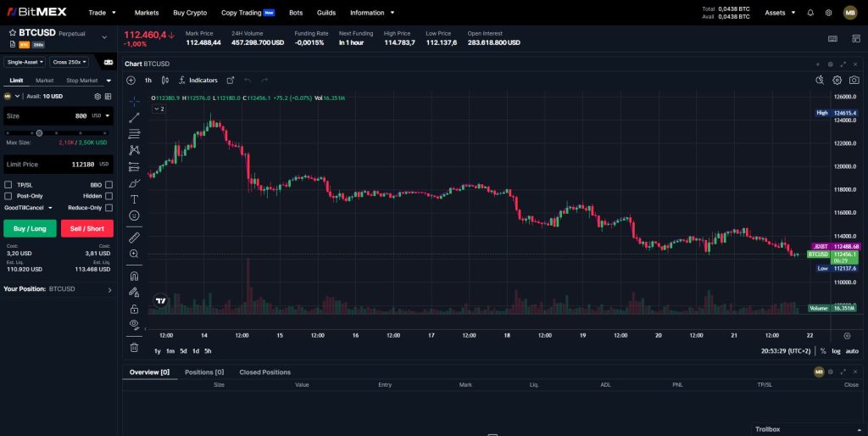Open the Assets dropdown menu
Image resolution: width=868 pixels, height=436 pixels.
pos(779,13)
